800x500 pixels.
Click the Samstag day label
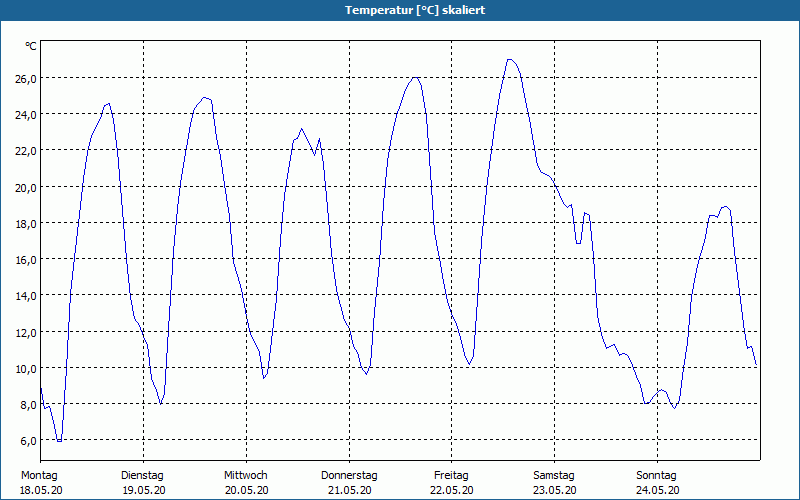554,476
